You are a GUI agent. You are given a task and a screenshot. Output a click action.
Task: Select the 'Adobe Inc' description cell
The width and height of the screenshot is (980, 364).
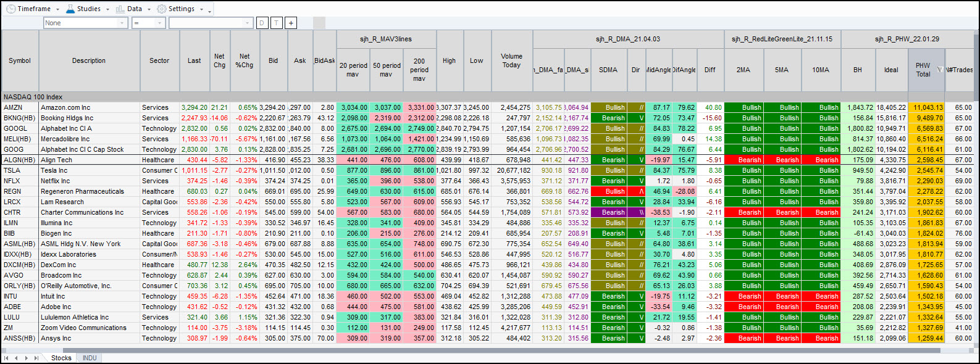coord(89,307)
